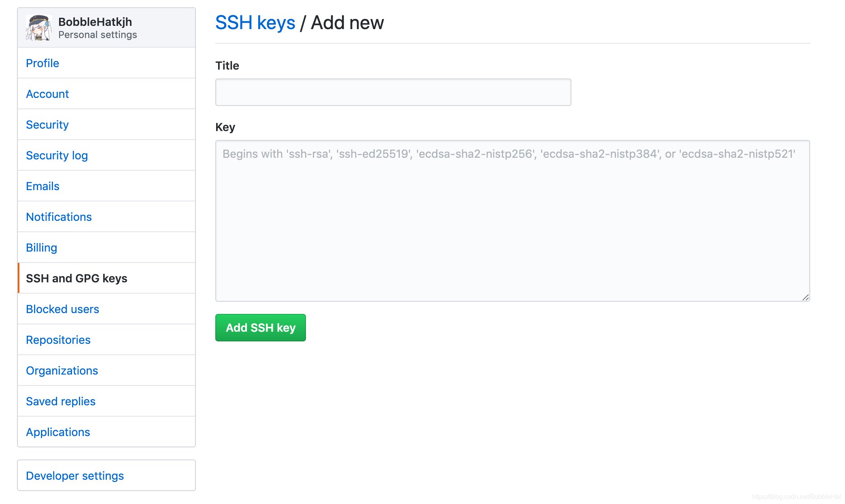This screenshot has height=504, width=845.
Task: Open the Emails settings page
Action: [x=42, y=186]
